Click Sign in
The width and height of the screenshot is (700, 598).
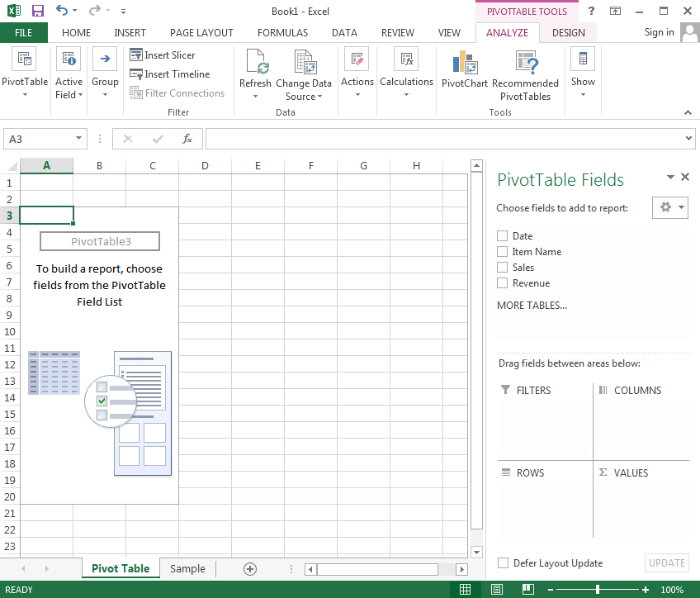[x=659, y=32]
